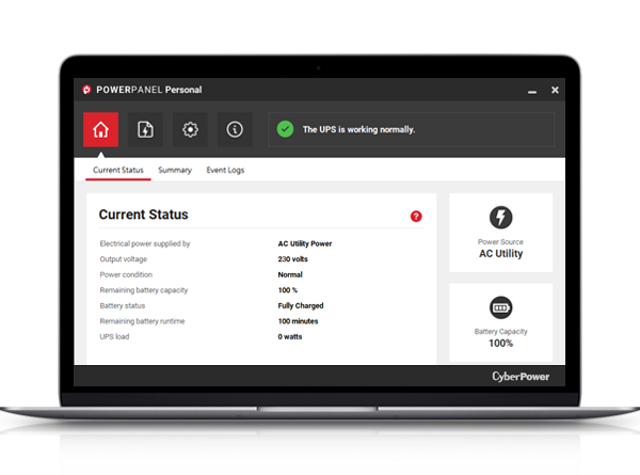Click the Power Source lightning icon
Image resolution: width=640 pixels, height=475 pixels.
click(x=501, y=217)
